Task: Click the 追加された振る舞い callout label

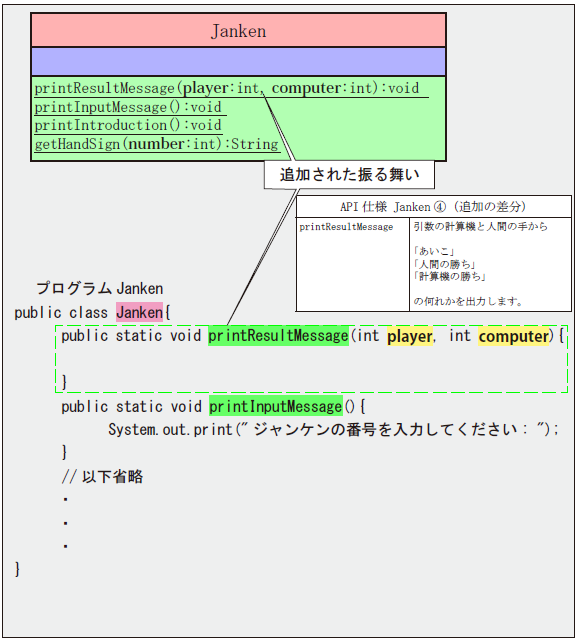Action: click(349, 174)
